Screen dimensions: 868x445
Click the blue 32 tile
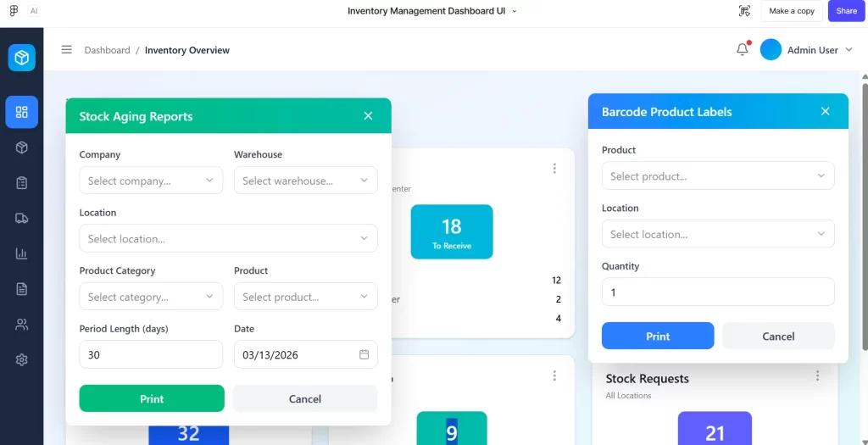coord(189,435)
